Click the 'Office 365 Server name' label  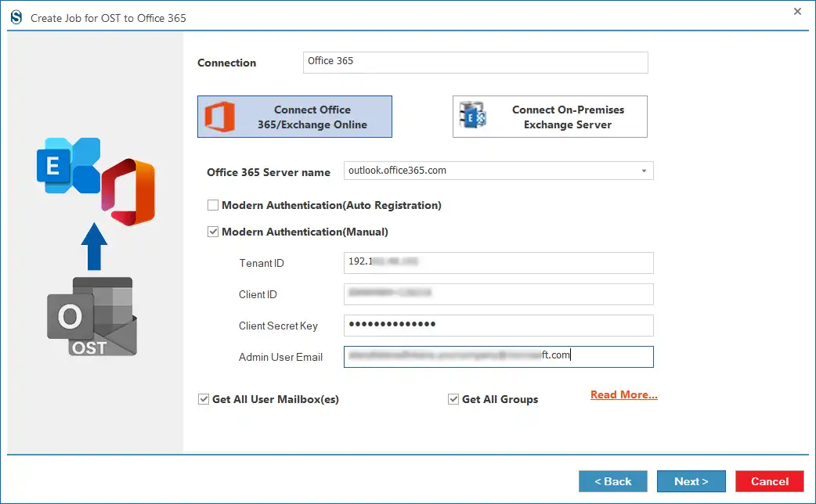coord(269,172)
